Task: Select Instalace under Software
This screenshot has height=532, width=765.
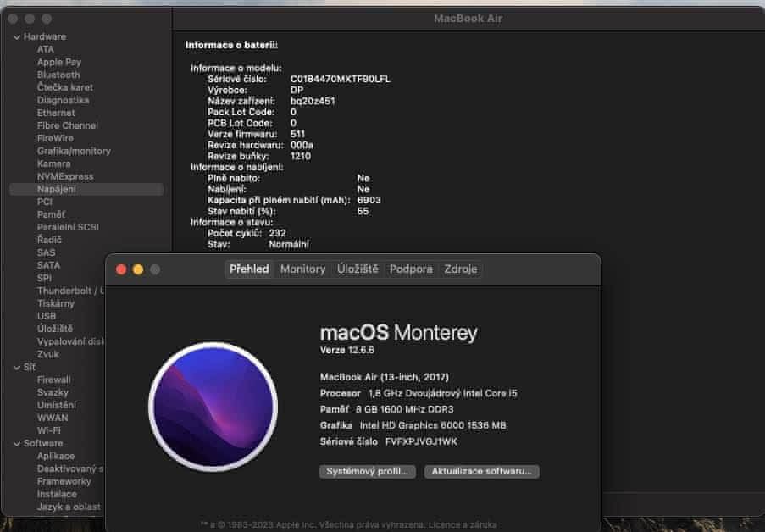Action: pos(57,494)
